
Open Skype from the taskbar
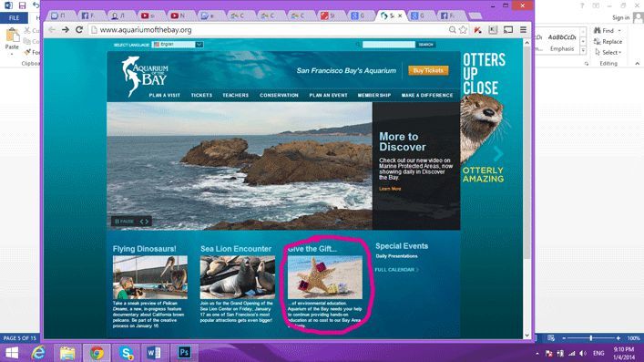(x=126, y=353)
